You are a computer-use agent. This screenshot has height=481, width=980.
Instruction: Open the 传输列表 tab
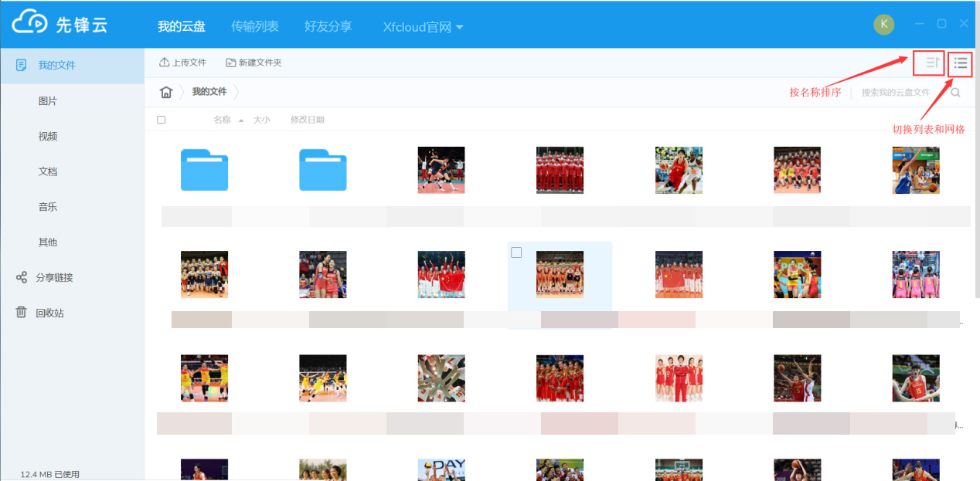click(255, 26)
